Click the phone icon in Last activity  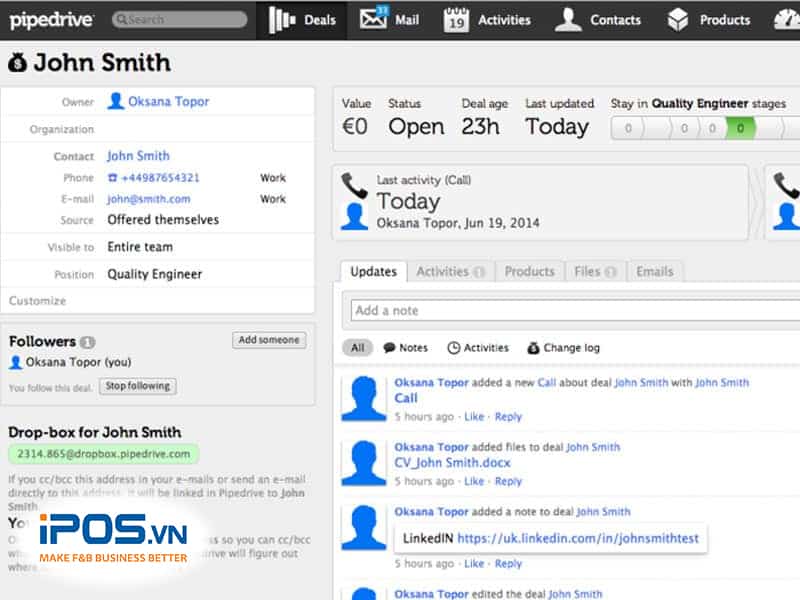[x=354, y=184]
